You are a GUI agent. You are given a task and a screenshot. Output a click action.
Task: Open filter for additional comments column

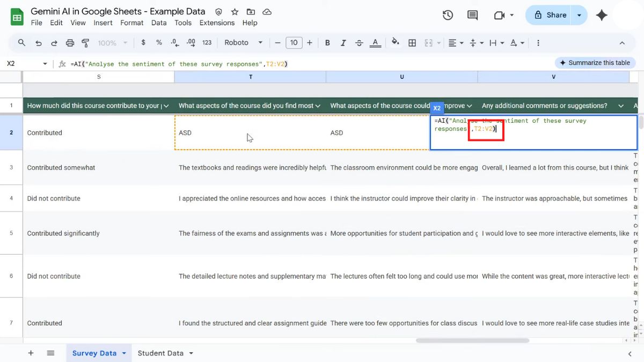click(621, 106)
